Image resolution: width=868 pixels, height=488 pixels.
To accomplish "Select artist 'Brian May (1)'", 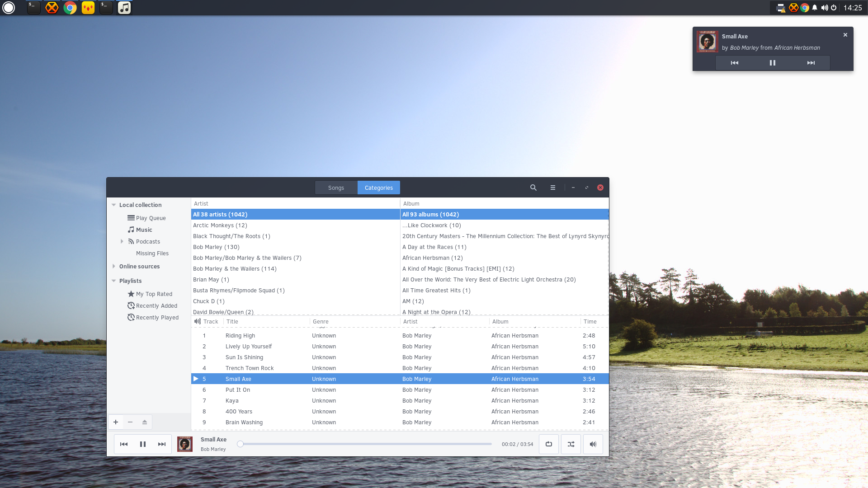I will click(296, 279).
